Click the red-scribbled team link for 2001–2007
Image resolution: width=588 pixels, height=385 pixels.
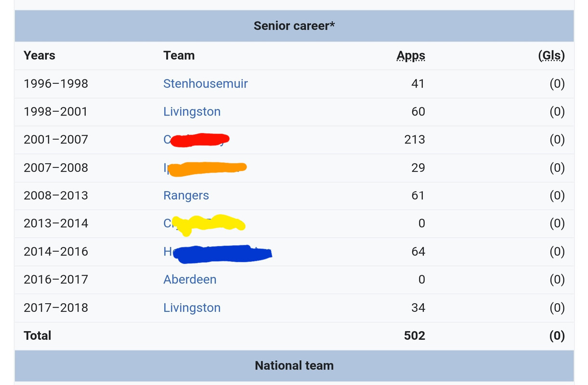point(198,140)
